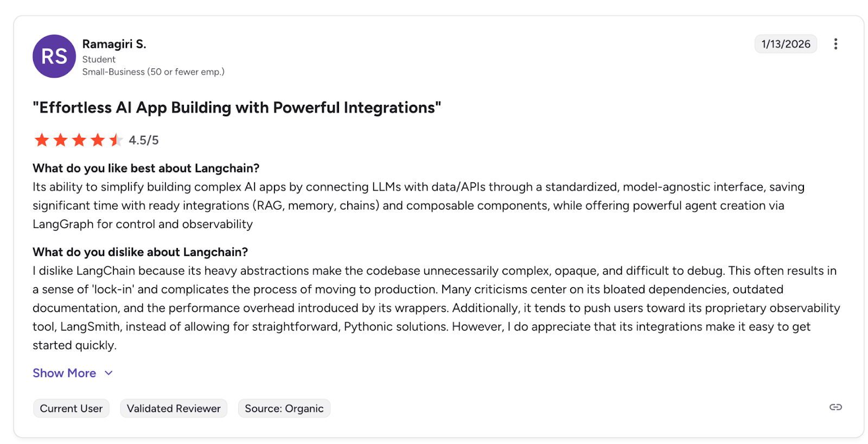Open the three-dot more options menu
The image size is (868, 444).
(835, 44)
